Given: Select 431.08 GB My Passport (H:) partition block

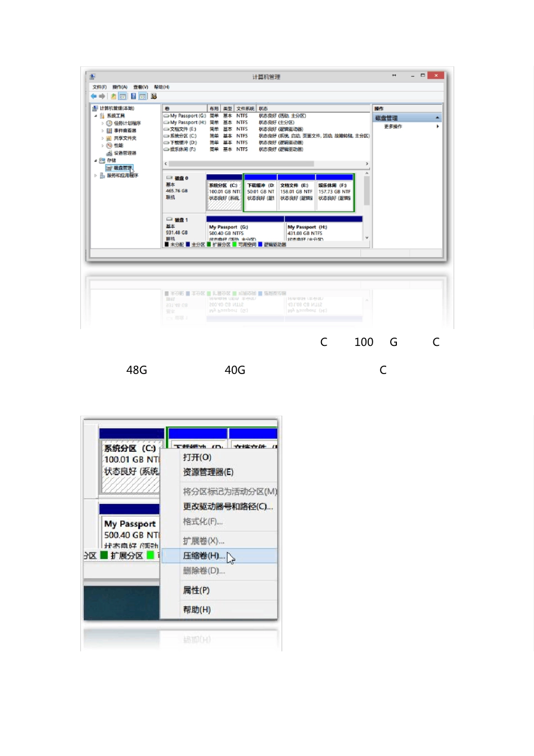Looking at the screenshot, I should click(x=324, y=229).
